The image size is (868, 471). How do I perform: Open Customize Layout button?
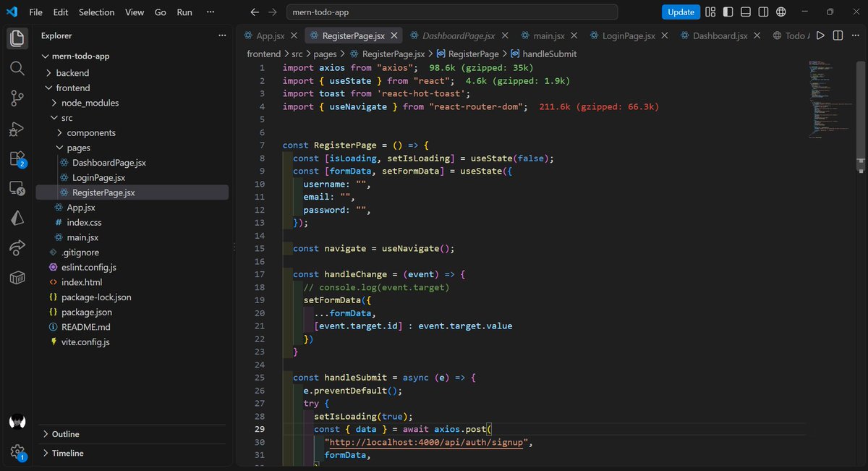[710, 12]
